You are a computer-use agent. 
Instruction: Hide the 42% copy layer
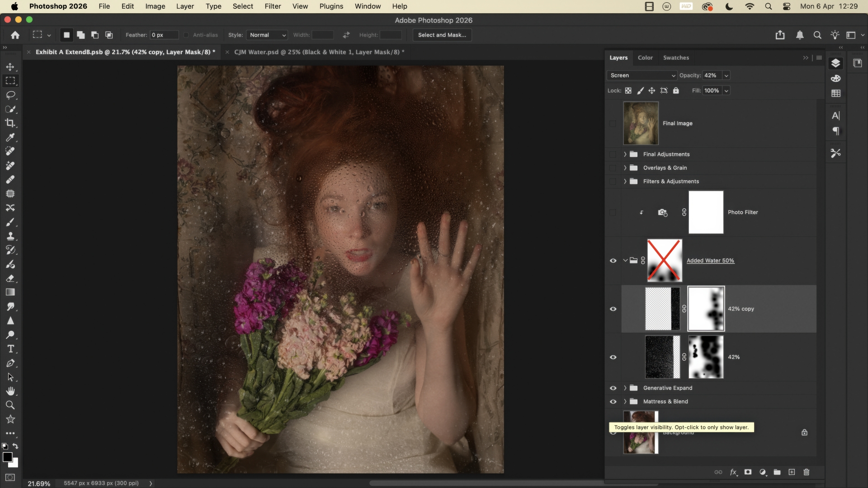(613, 309)
